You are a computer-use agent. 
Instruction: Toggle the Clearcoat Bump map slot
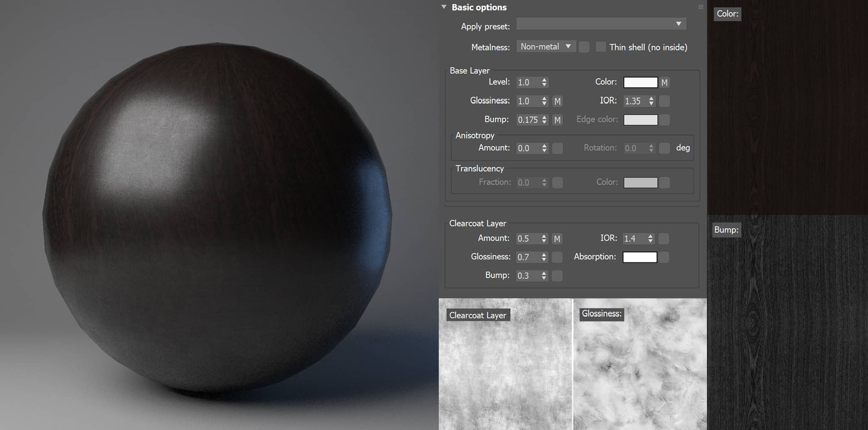[557, 276]
